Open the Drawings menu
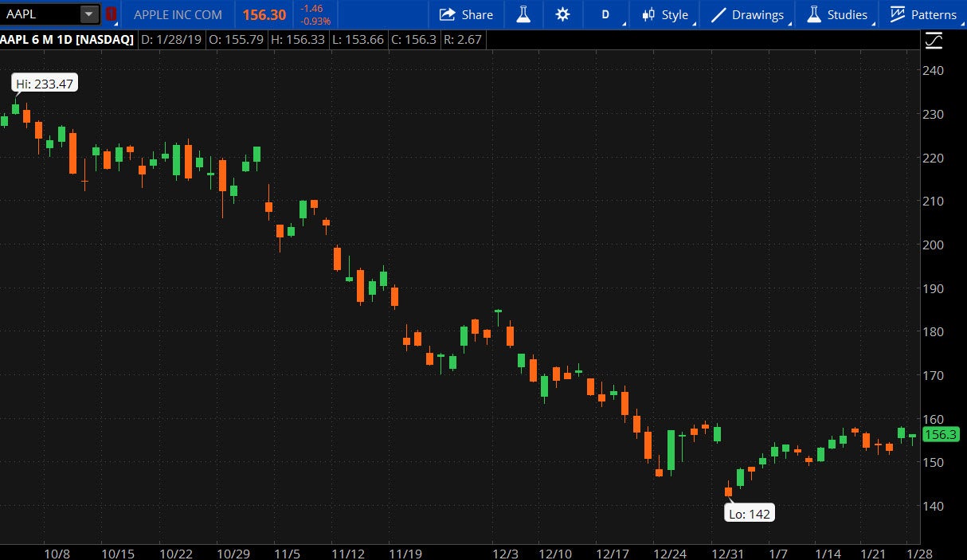The height and width of the screenshot is (560, 967). 748,14
